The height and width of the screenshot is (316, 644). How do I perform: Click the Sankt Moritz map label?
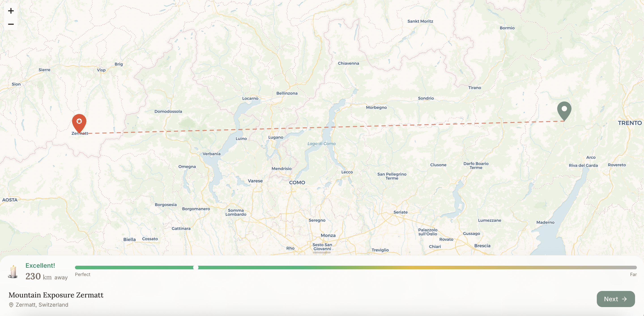coord(420,21)
